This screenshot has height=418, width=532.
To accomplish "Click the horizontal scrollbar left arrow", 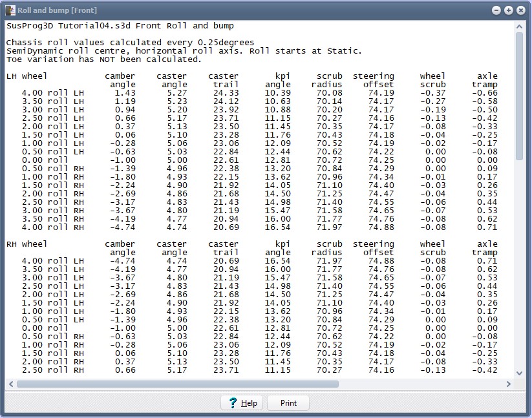I will coord(10,384).
